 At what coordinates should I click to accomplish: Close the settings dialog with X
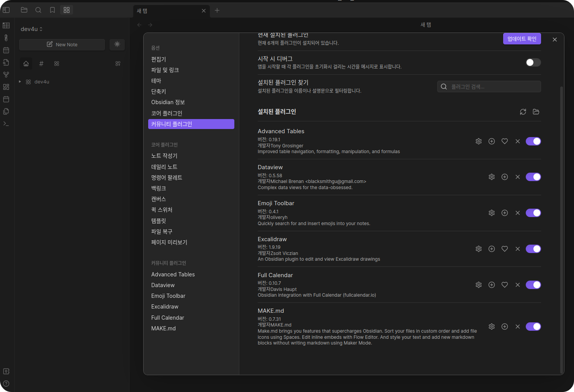pos(555,39)
